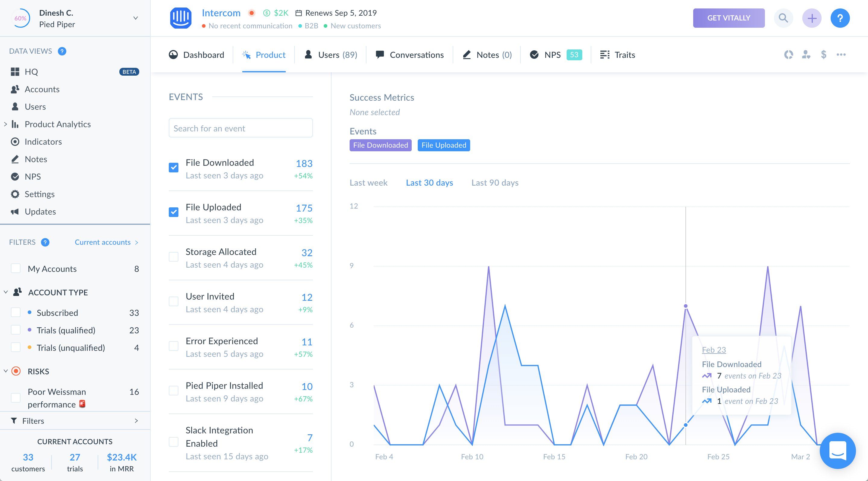The height and width of the screenshot is (481, 868).
Task: Click the Intercom account logo
Action: pyautogui.click(x=181, y=18)
